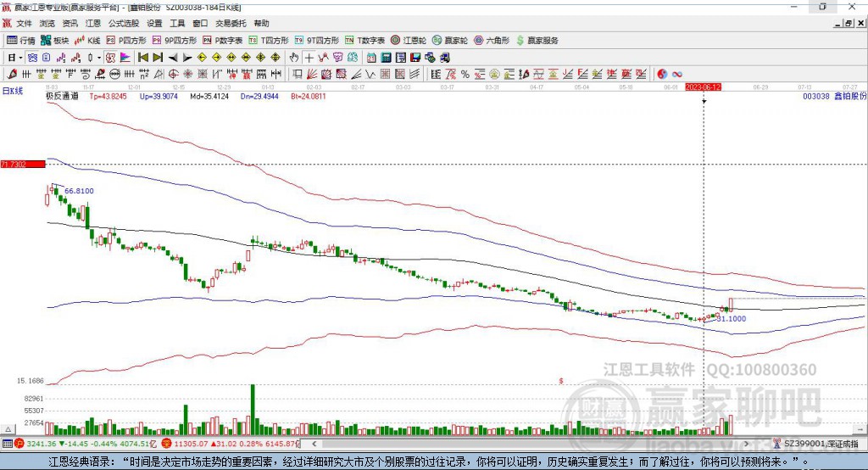Click the Up=39.9074 value

159,97
